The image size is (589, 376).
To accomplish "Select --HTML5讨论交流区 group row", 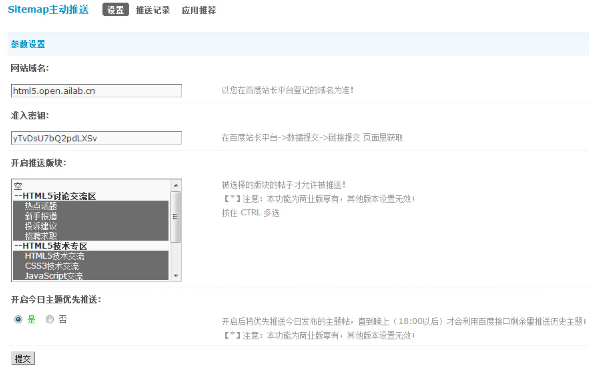I will coord(91,196).
